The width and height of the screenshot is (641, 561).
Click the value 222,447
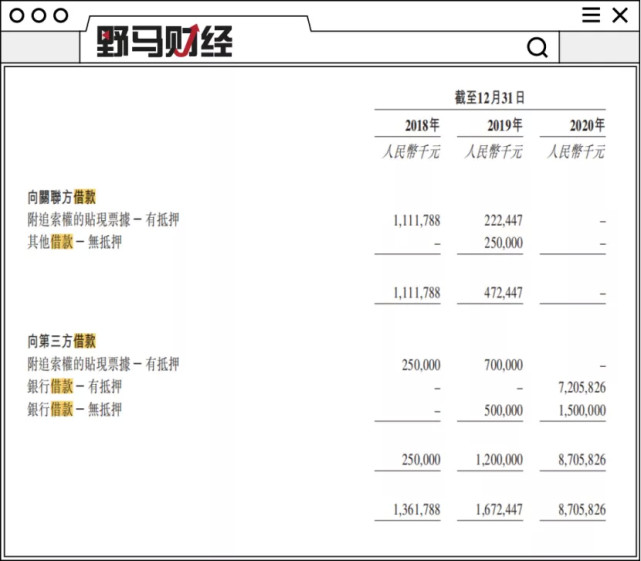[x=503, y=221]
